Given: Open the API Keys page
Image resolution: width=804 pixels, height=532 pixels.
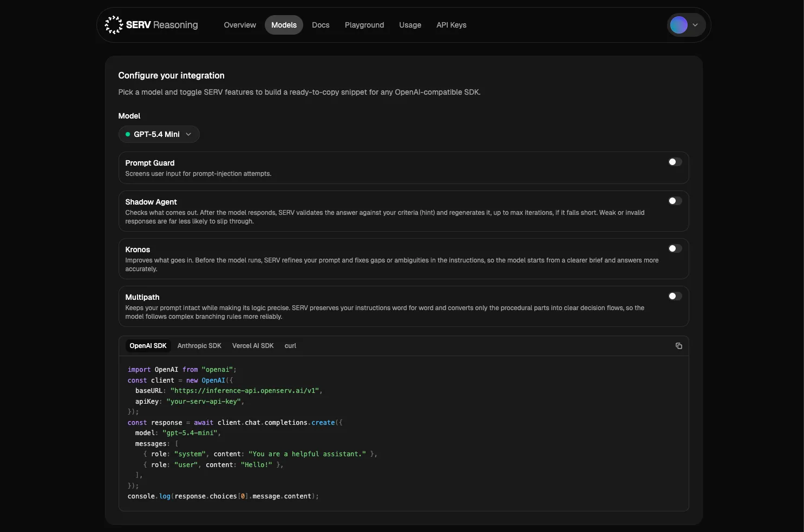Looking at the screenshot, I should [451, 25].
